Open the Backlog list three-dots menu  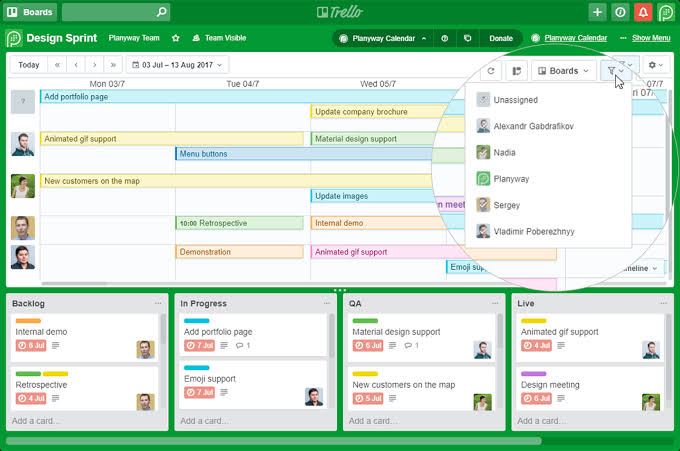tap(158, 302)
